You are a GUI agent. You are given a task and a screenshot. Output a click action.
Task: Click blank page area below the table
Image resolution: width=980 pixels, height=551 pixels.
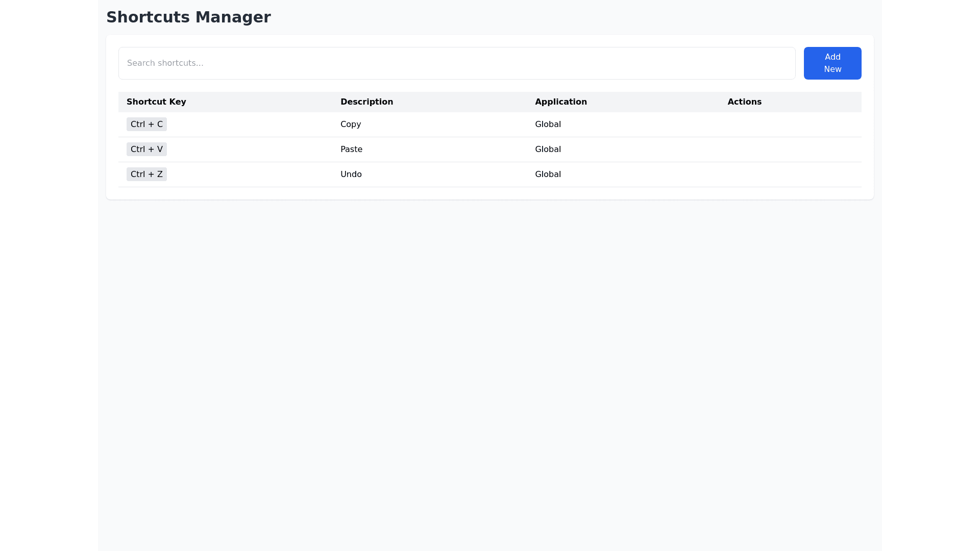tap(490, 357)
